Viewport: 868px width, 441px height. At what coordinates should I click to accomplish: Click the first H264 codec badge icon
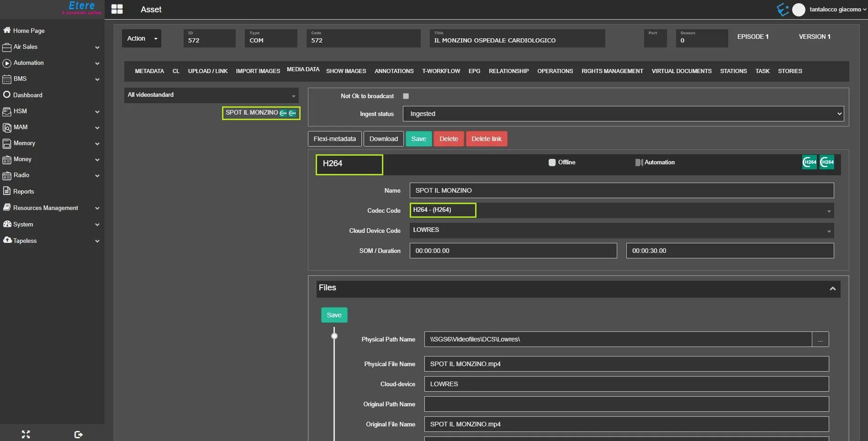click(x=809, y=162)
